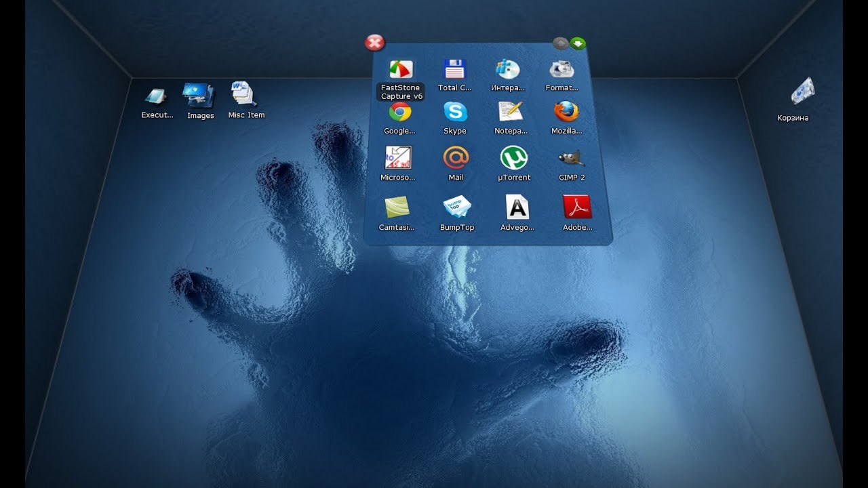
Task: Click the BumpTop text label
Action: click(457, 228)
